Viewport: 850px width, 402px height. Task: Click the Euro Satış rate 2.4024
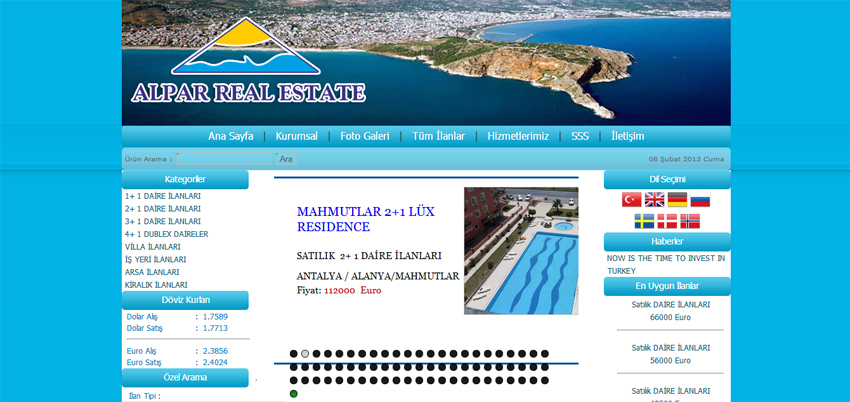(215, 362)
